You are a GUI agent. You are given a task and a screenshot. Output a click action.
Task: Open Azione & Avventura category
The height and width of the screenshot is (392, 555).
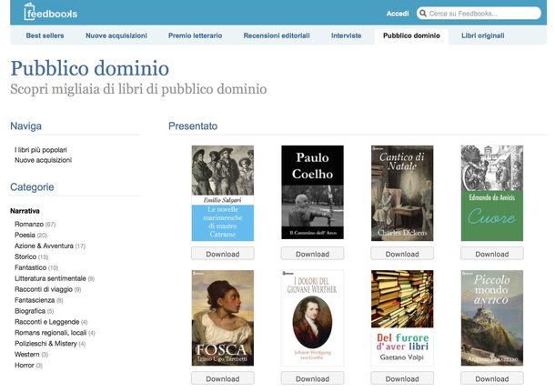click(x=44, y=246)
